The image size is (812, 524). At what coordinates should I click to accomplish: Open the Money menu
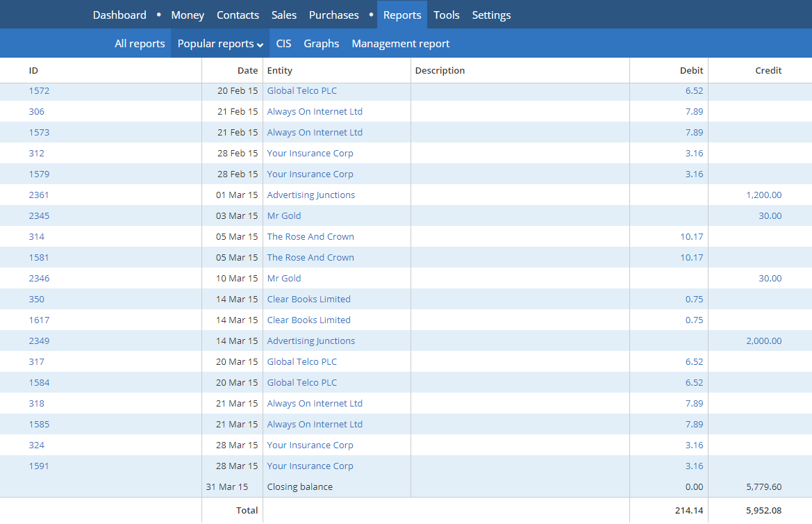(x=188, y=15)
